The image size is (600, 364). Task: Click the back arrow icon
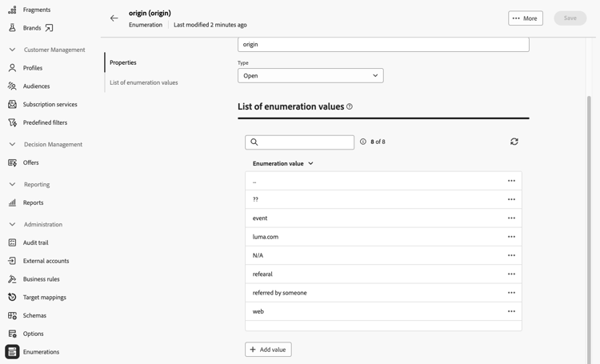pyautogui.click(x=114, y=18)
